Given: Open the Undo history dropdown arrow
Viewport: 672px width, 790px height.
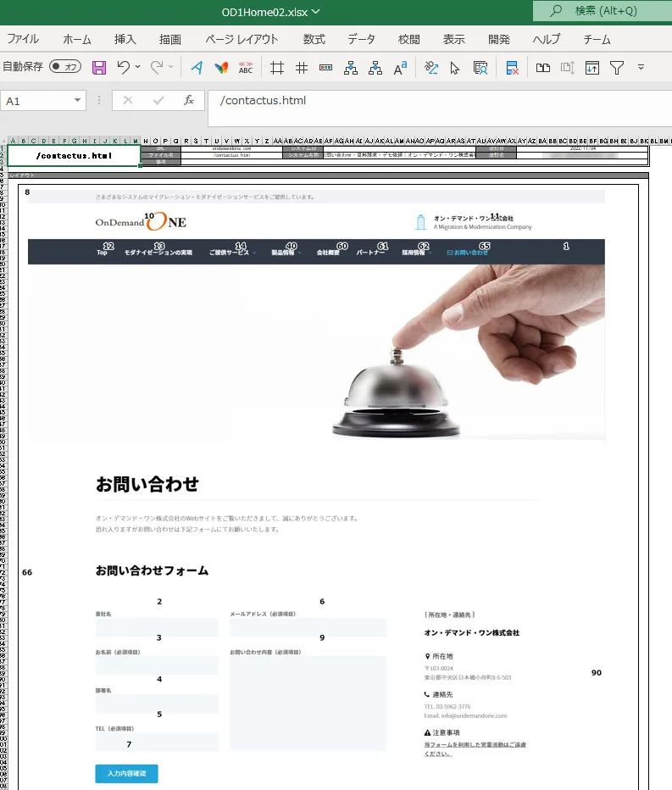Looking at the screenshot, I should point(137,66).
